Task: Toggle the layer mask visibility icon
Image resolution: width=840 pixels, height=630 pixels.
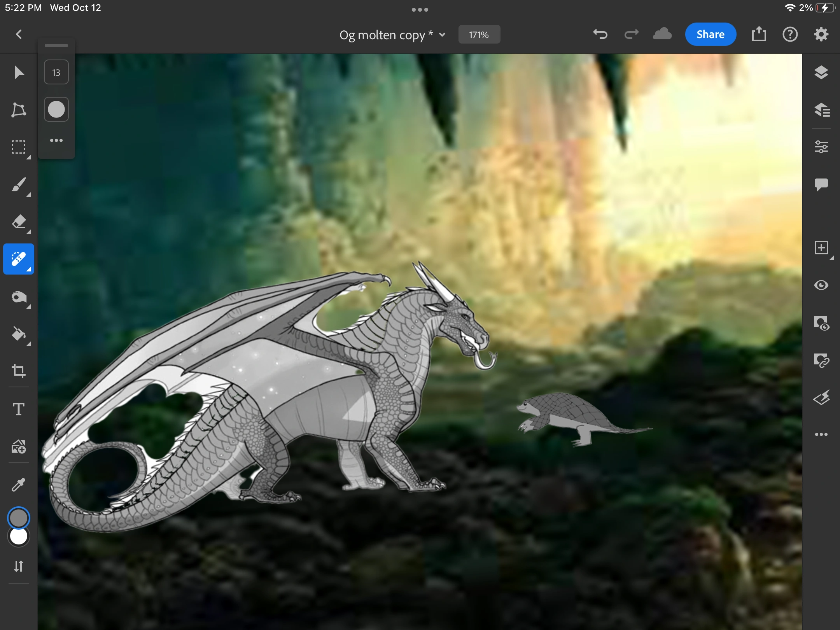Action: 821,323
